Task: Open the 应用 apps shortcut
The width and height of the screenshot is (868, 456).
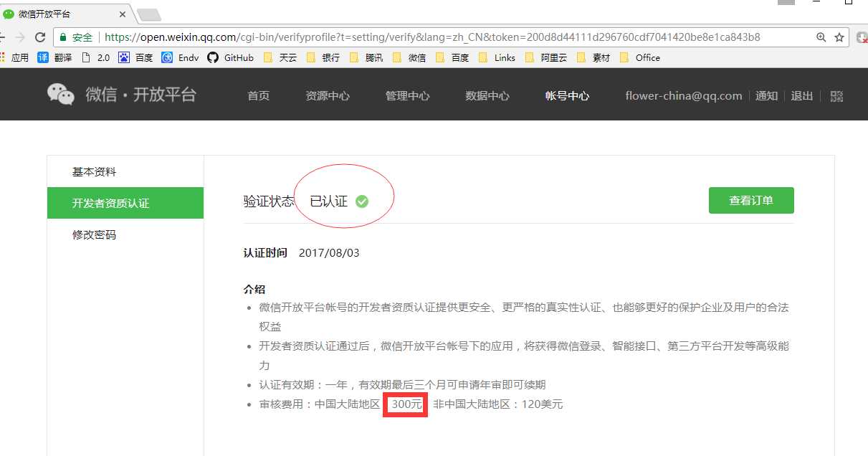Action: point(14,57)
